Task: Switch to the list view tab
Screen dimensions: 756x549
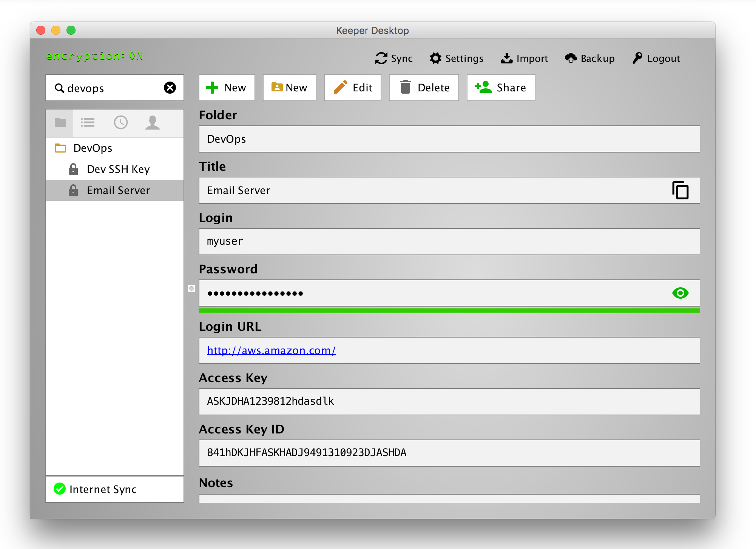Action: (88, 123)
